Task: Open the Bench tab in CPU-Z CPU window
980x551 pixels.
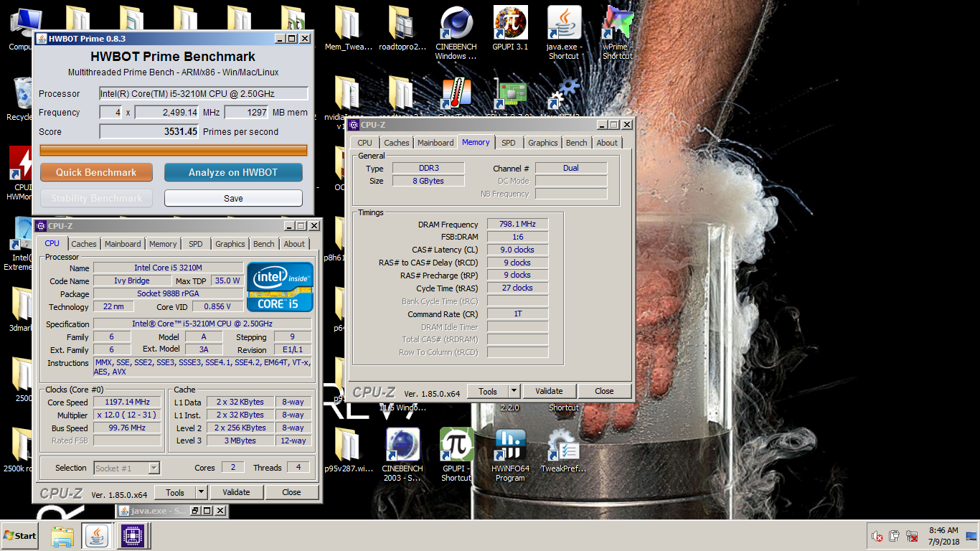Action: (x=263, y=244)
